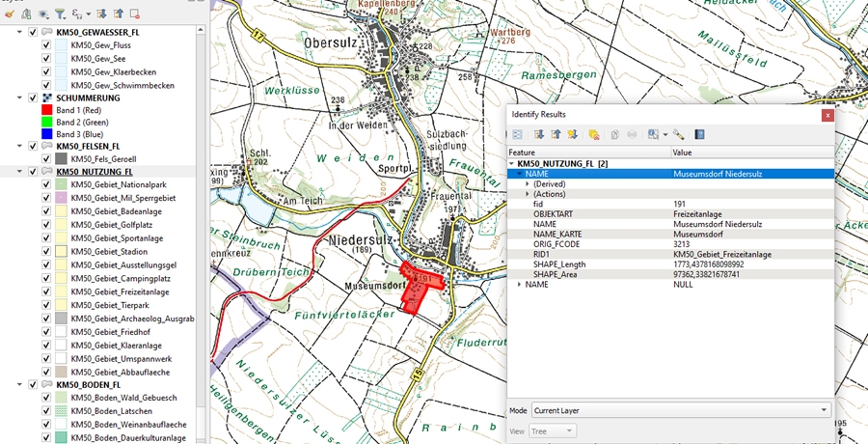
Task: Click the ORIG_FCODE value 3213
Action: (x=682, y=244)
